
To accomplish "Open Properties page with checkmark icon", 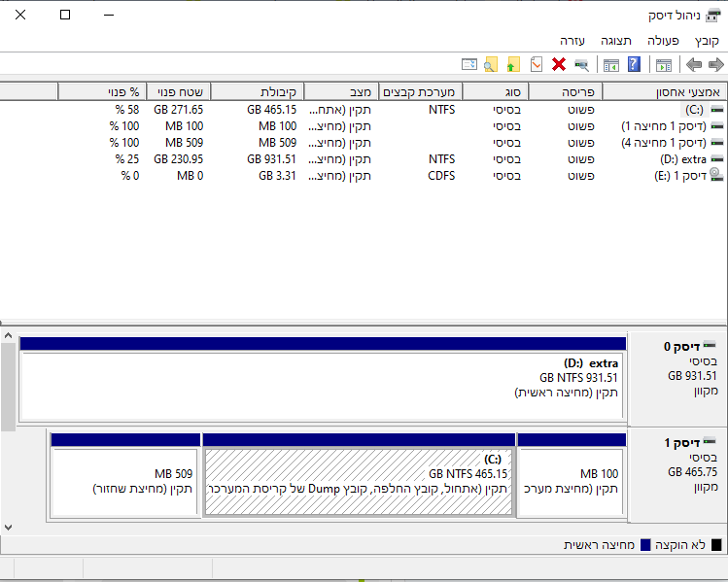I will point(537,64).
